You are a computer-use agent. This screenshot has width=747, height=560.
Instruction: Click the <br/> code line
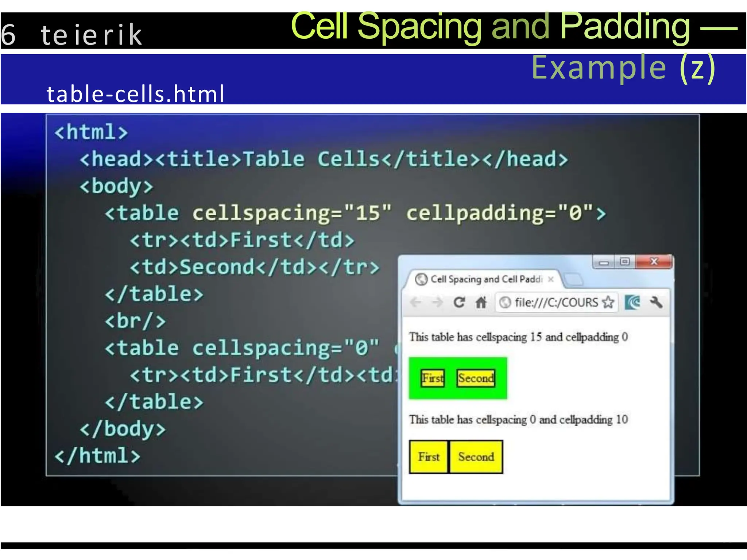click(135, 321)
